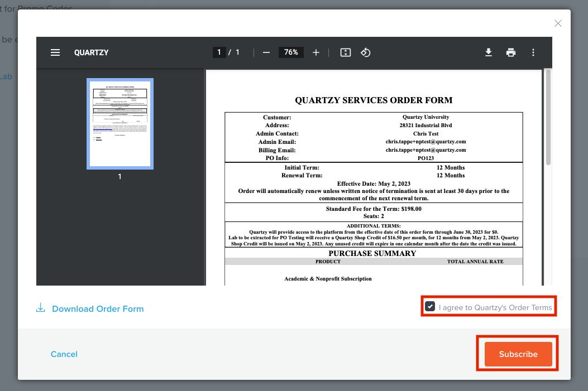Click the Seats: 2 line
Screen dimensions: 588x391
click(374, 216)
